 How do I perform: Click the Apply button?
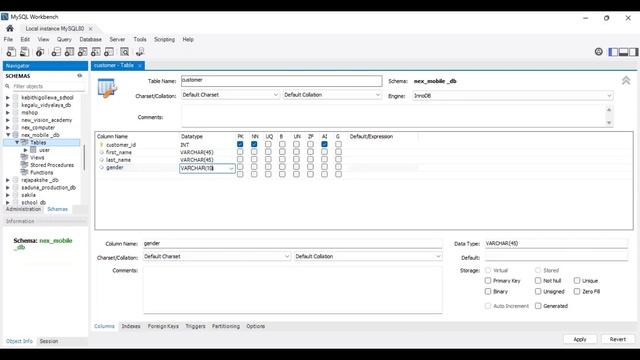[x=580, y=339]
